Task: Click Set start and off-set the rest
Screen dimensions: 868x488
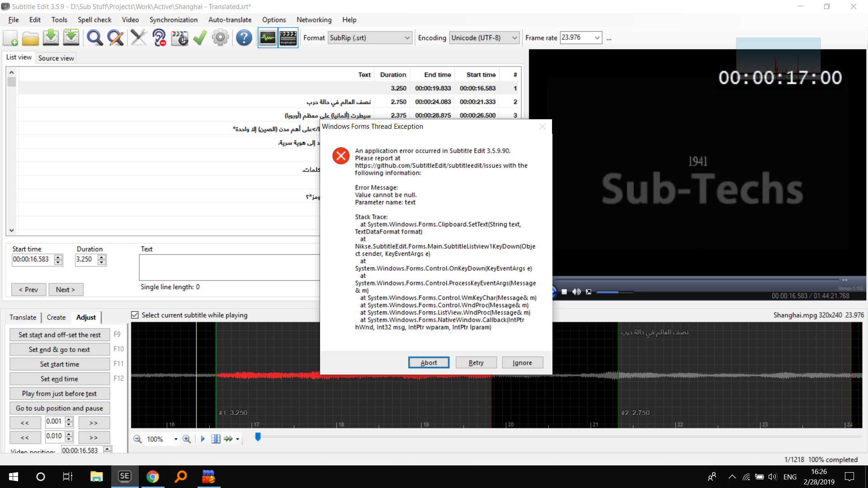Action: [x=59, y=334]
